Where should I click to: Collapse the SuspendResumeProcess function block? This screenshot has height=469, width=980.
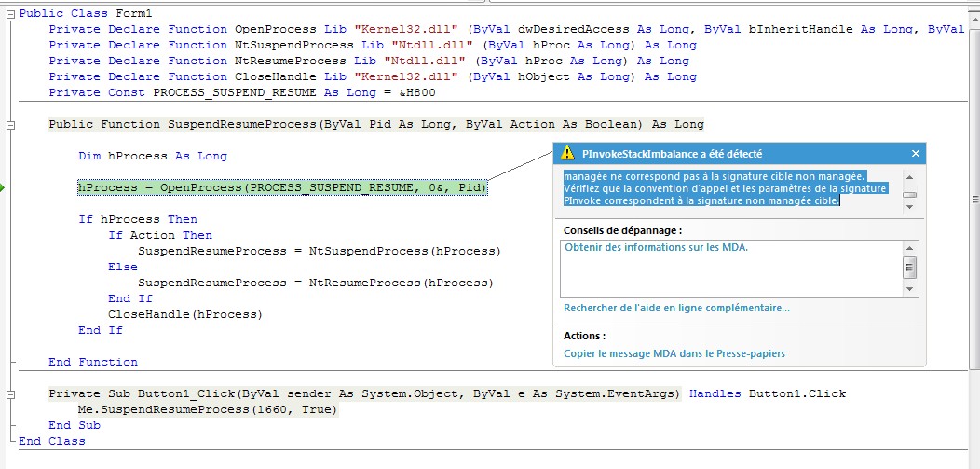click(x=9, y=124)
